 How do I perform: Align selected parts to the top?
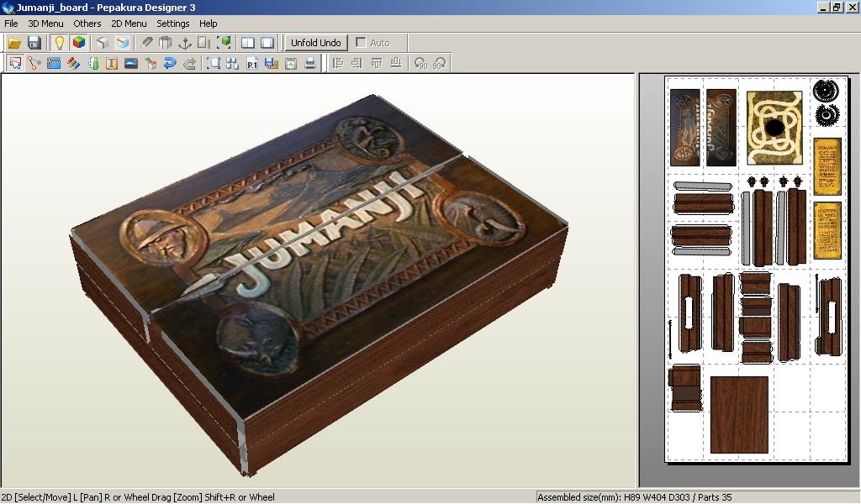(x=376, y=64)
